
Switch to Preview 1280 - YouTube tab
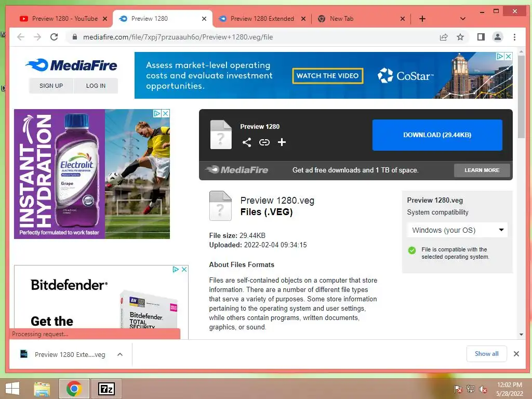click(64, 19)
